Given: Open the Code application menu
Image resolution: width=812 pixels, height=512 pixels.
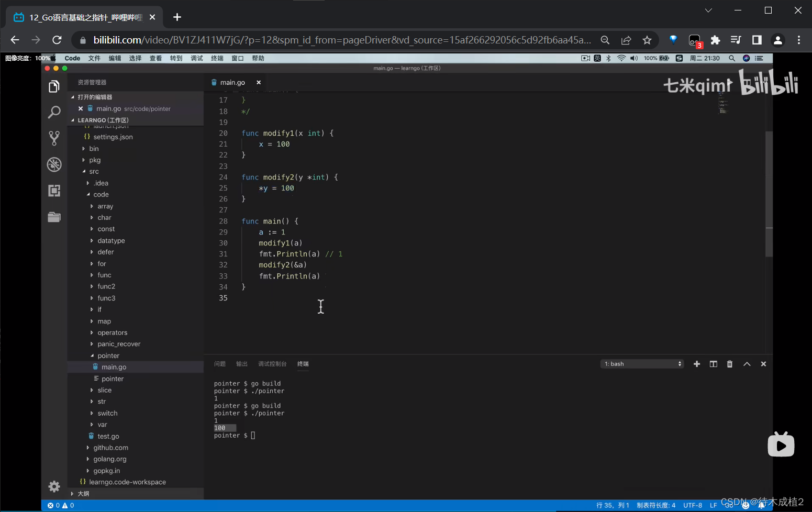Looking at the screenshot, I should coord(72,58).
